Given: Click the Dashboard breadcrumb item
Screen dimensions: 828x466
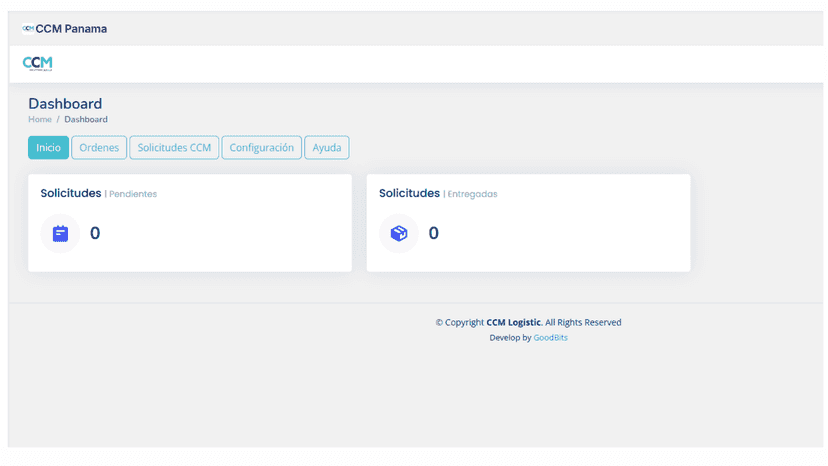Looking at the screenshot, I should pos(86,119).
